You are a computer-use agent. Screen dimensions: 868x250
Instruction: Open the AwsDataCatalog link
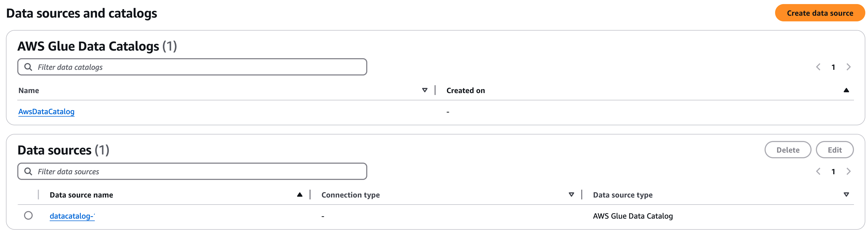point(46,112)
